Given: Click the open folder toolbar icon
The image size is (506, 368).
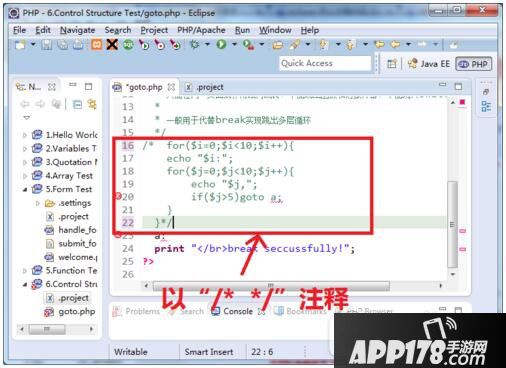Looking at the screenshot, I should [x=278, y=44].
